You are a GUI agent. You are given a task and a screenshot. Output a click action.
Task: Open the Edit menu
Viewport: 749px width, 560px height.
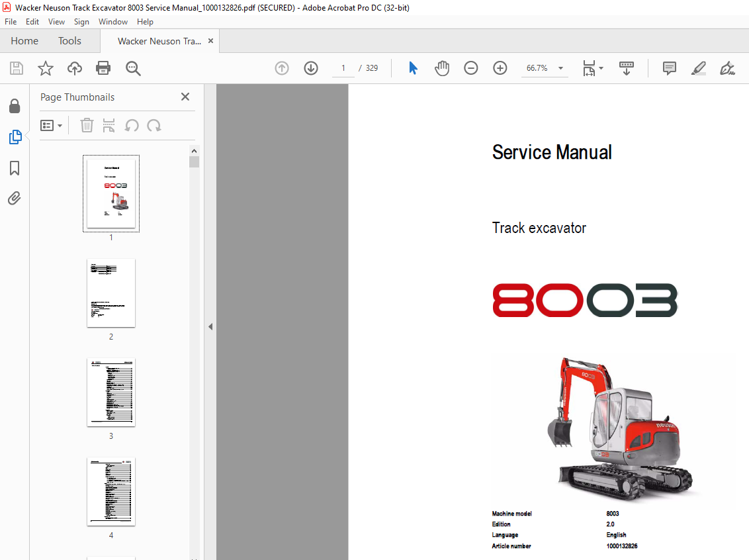[32, 21]
